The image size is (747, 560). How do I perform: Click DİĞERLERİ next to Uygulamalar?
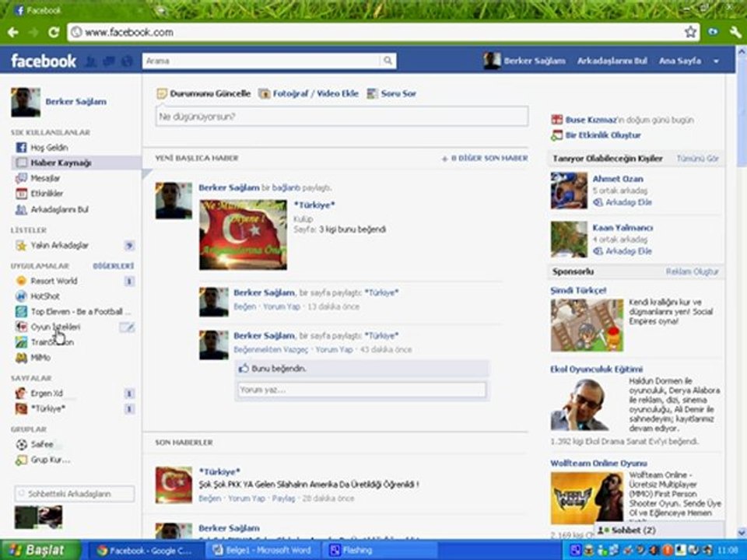point(114,266)
